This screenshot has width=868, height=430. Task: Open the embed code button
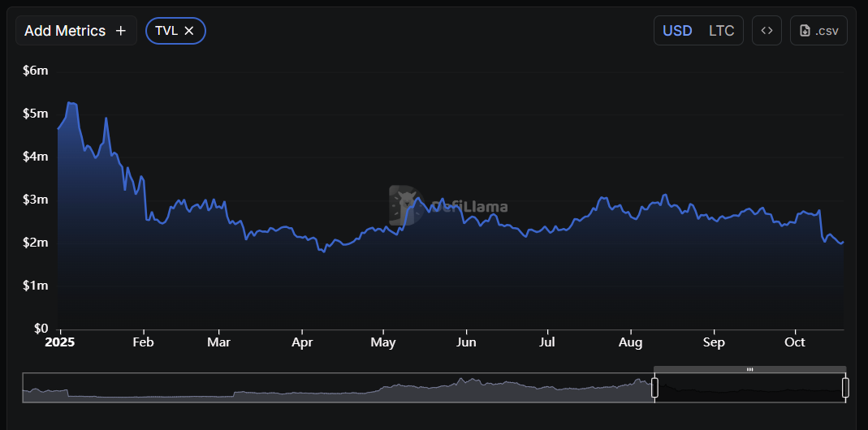767,31
